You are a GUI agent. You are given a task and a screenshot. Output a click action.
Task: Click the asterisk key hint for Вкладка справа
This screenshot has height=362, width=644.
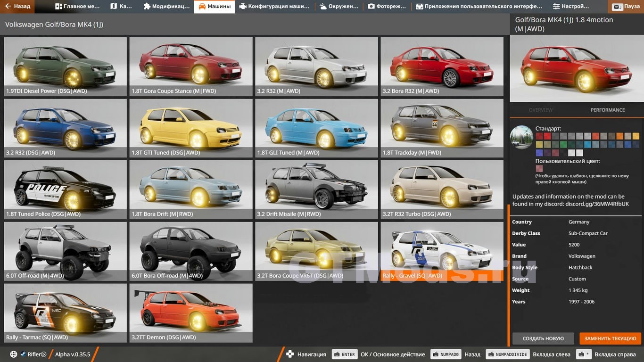click(584, 354)
